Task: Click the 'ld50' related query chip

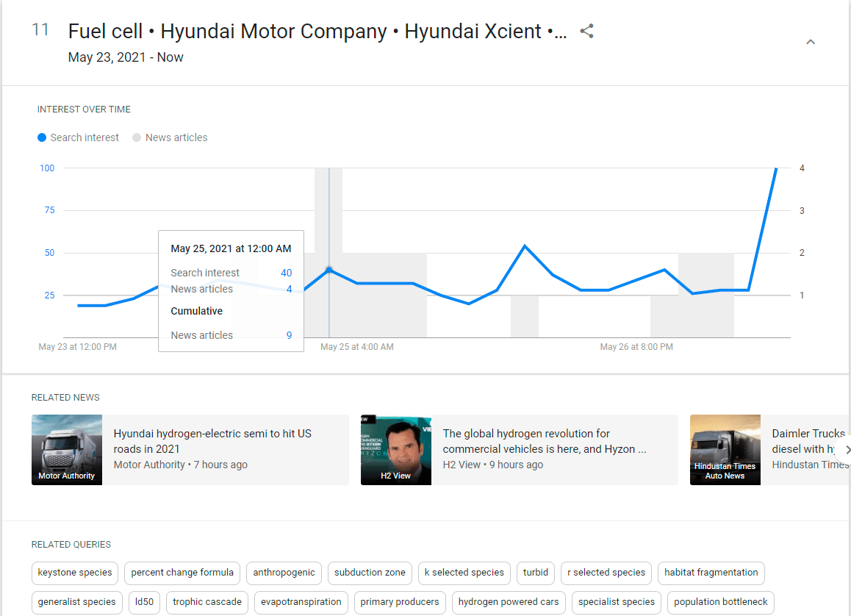Action: (x=144, y=602)
